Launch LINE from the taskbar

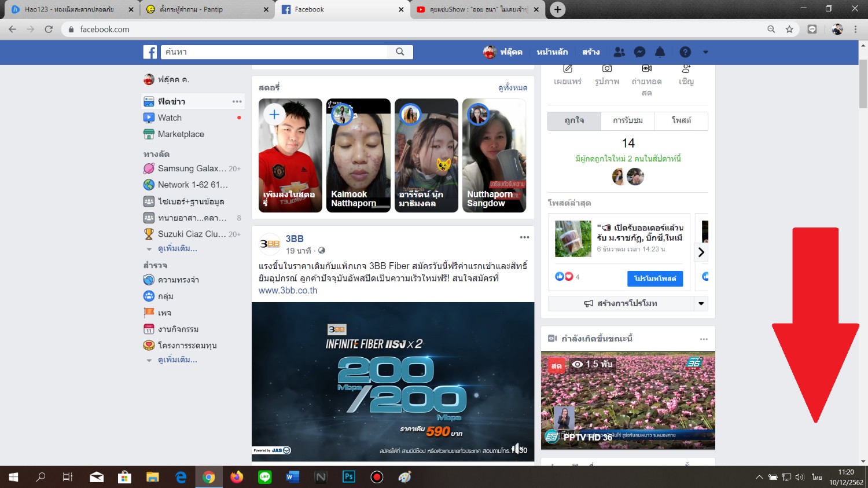[265, 477]
